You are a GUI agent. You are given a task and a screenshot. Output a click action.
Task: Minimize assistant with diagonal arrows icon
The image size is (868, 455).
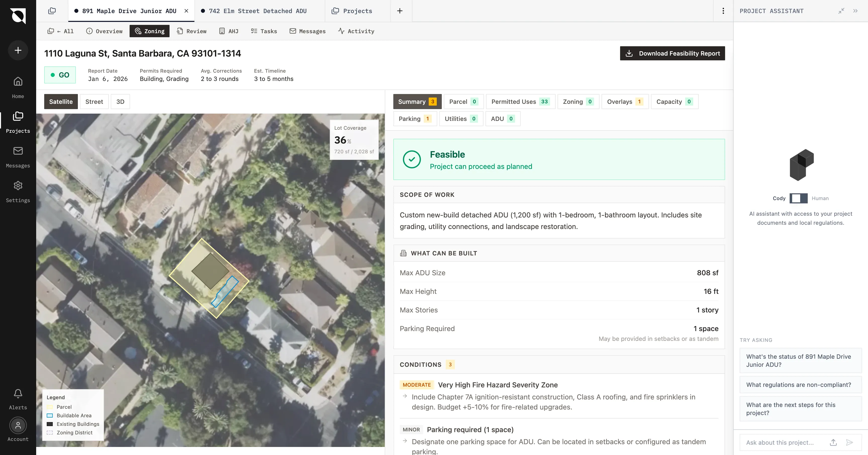pyautogui.click(x=841, y=11)
